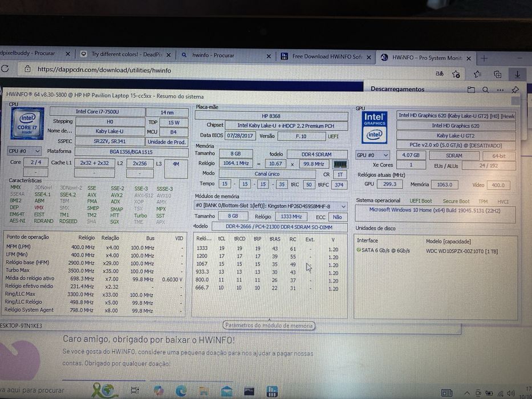Open the Collections icon in Edge toolbar
Image resolution: width=532 pixels, height=399 pixels.
(497, 74)
